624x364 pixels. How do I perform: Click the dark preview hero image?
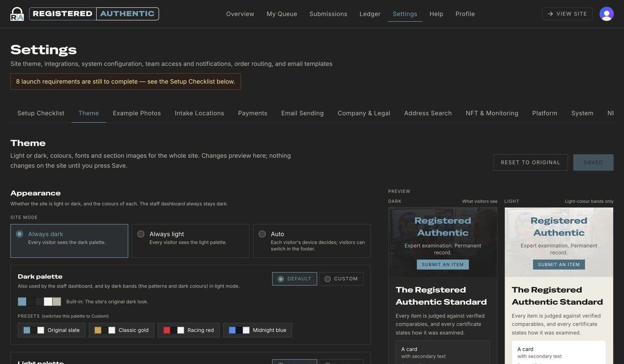point(443,242)
